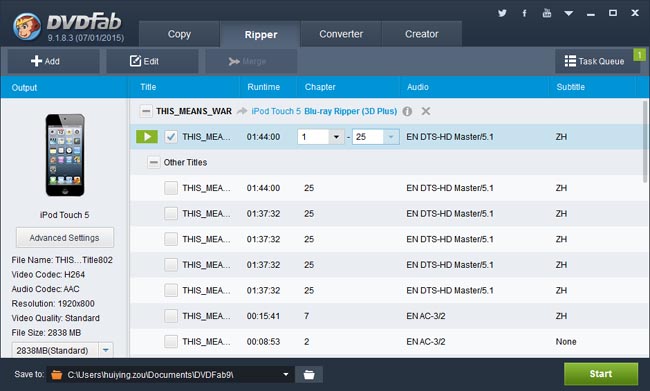650x391 pixels.
Task: Check the 00:15:41 title checkbox
Action: point(171,316)
